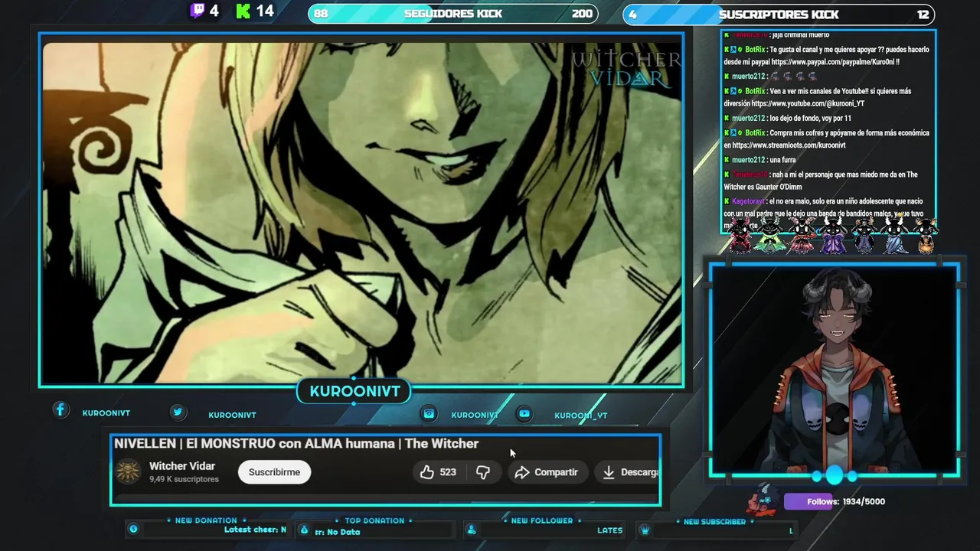Image resolution: width=980 pixels, height=551 pixels.
Task: Click the Twitch viewer count 4
Action: pos(214,11)
